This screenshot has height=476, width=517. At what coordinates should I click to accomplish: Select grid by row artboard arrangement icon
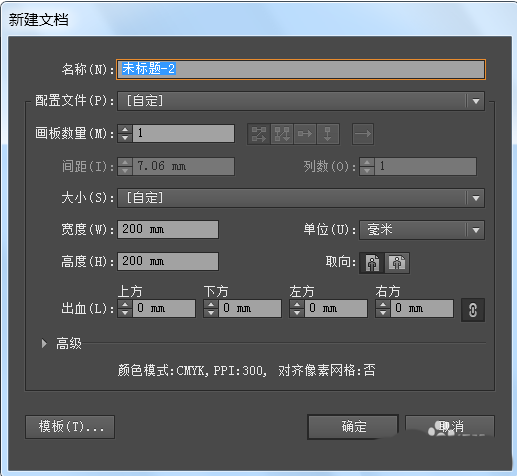pos(259,134)
